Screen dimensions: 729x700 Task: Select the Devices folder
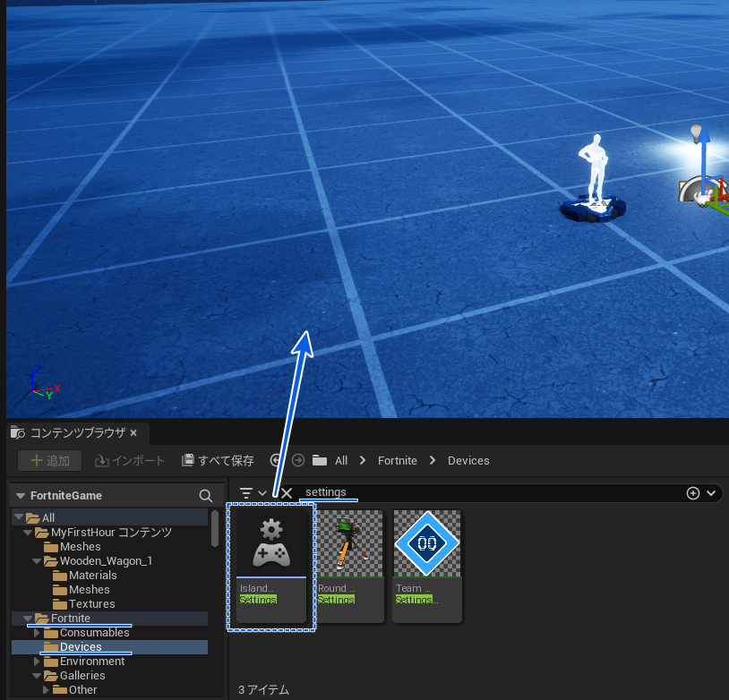(x=110, y=647)
